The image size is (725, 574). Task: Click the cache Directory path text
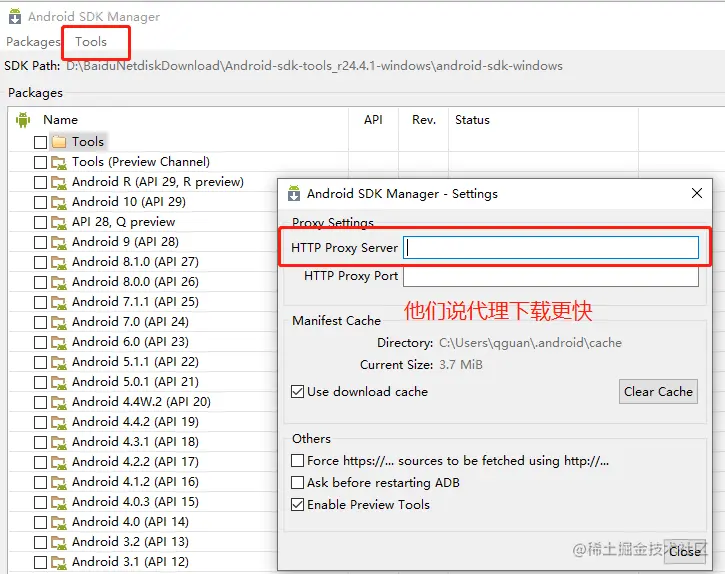coord(530,343)
